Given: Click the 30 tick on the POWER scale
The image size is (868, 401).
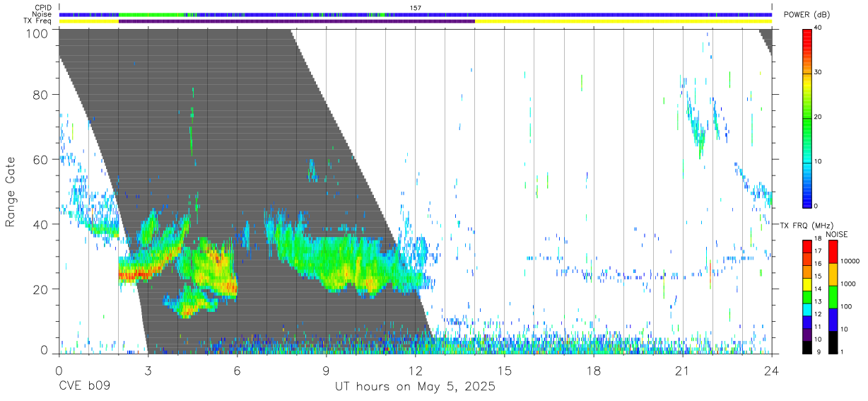Looking at the screenshot, I should [819, 72].
